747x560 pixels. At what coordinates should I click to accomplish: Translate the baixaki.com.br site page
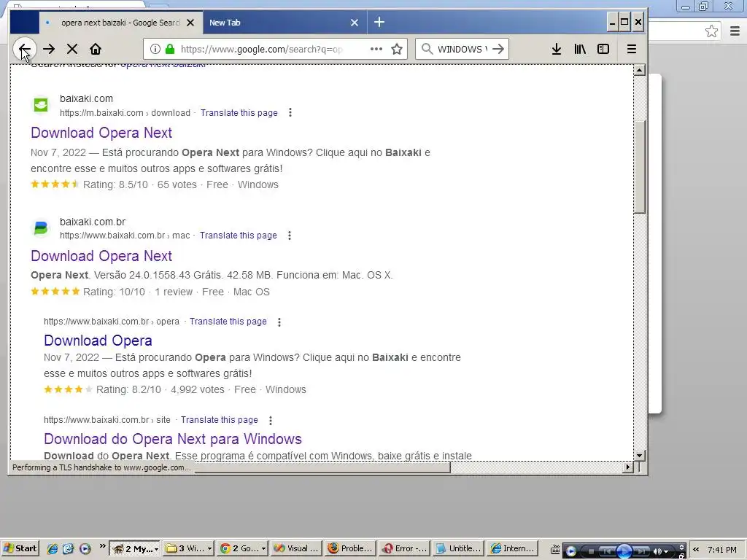point(220,420)
